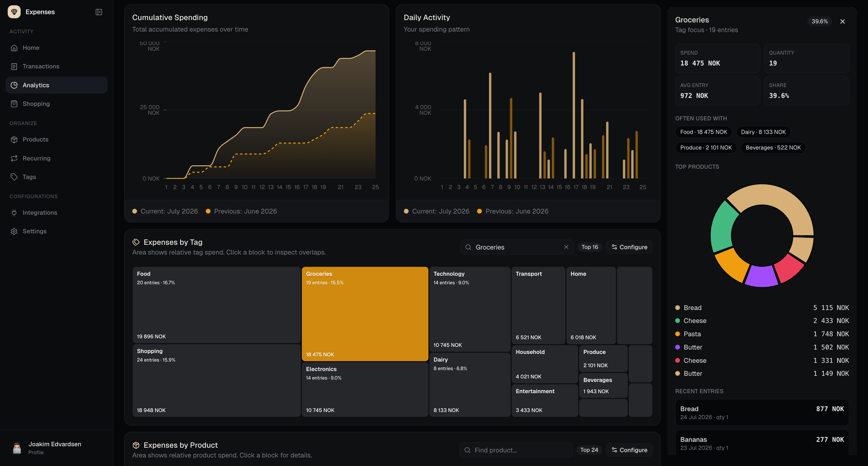This screenshot has height=466, width=868.
Task: Click the Home house icon
Action: tap(14, 48)
